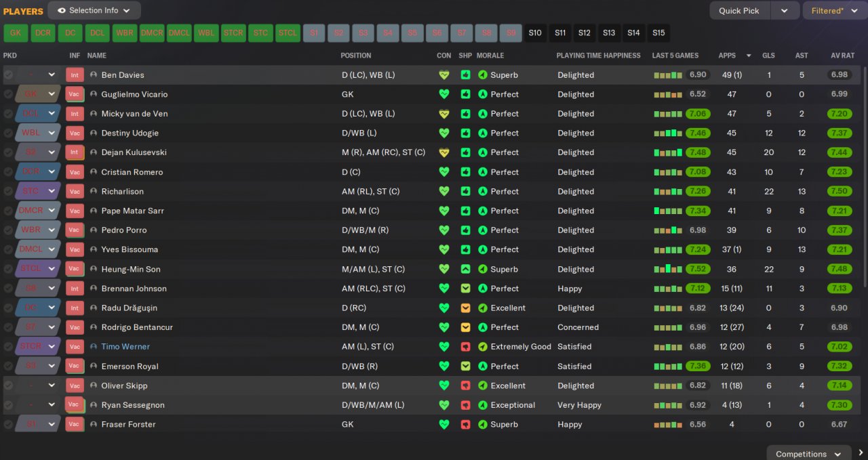This screenshot has height=460, width=868.
Task: Select the DMCL position slot at top
Action: coord(179,33)
